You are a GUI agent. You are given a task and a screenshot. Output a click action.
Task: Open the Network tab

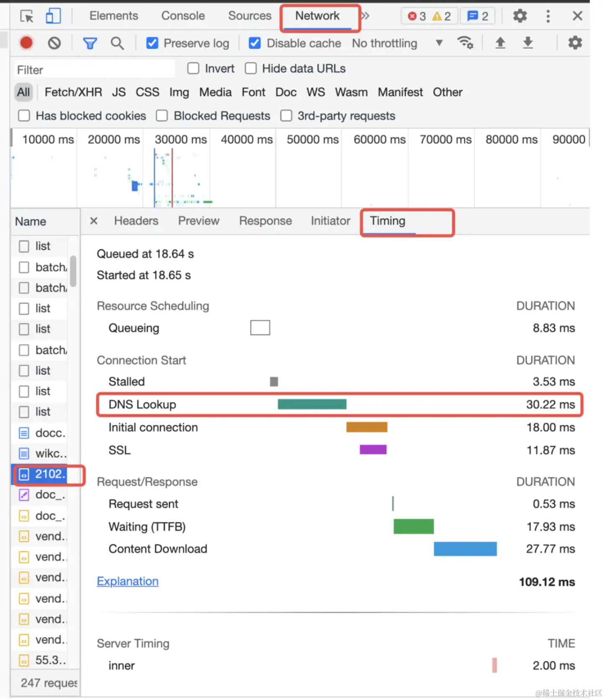coord(317,16)
